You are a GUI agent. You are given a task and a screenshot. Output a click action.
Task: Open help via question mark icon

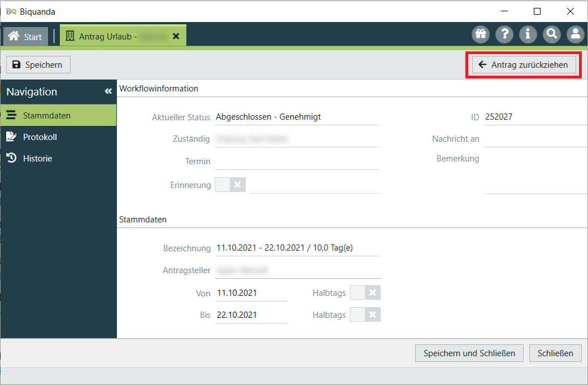point(504,34)
